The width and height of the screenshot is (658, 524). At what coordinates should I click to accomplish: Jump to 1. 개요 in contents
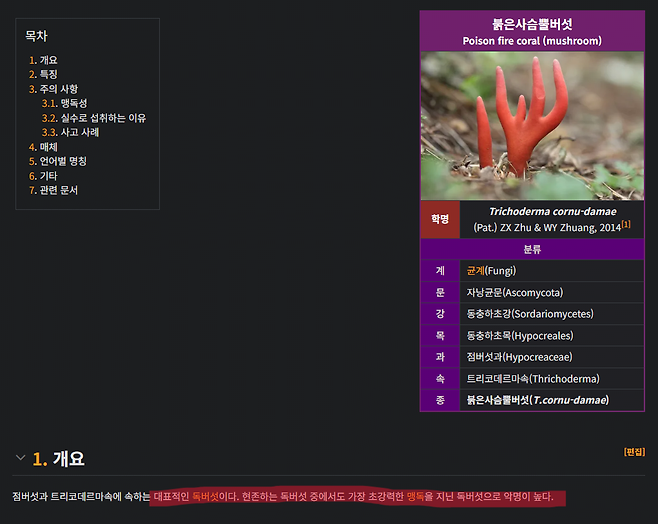coord(43,60)
